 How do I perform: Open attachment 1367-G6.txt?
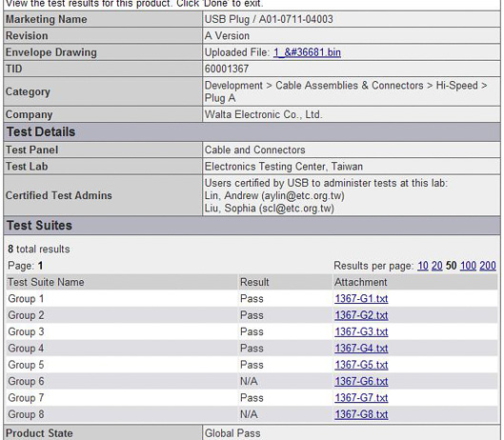(x=361, y=382)
